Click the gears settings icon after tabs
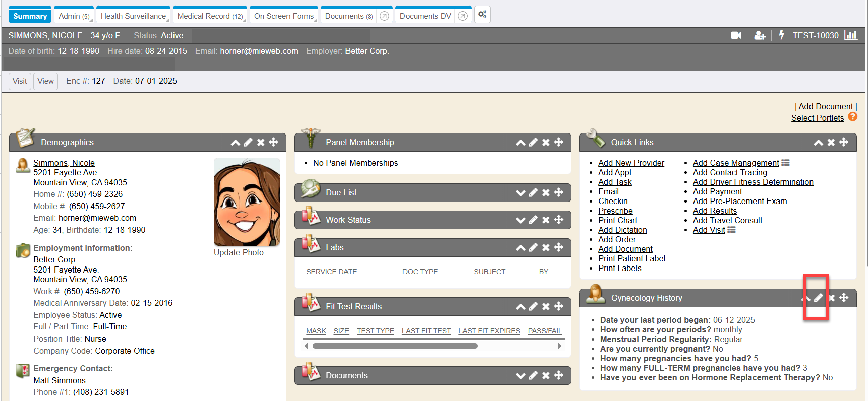Viewport: 868px width, 401px height. 482,15
